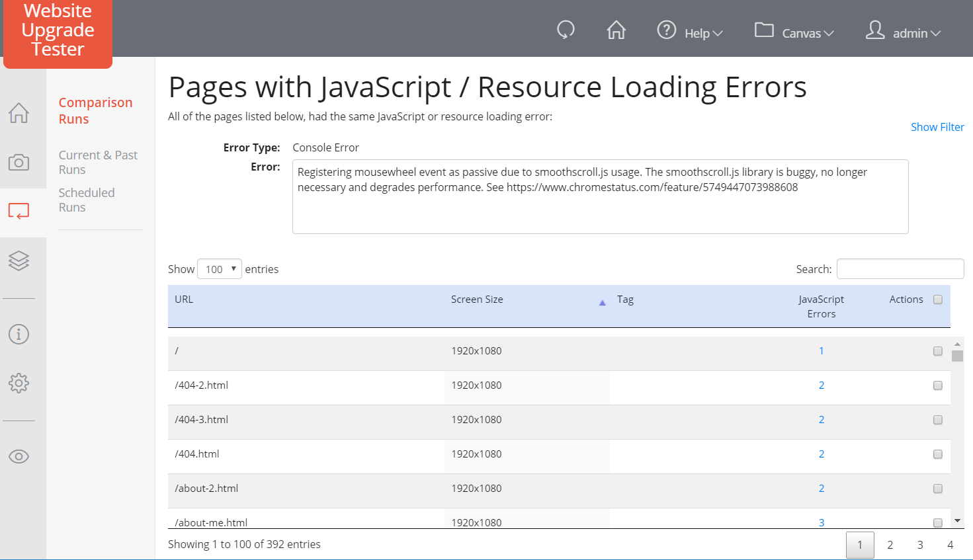Open the layers stack sidebar icon

tap(19, 260)
